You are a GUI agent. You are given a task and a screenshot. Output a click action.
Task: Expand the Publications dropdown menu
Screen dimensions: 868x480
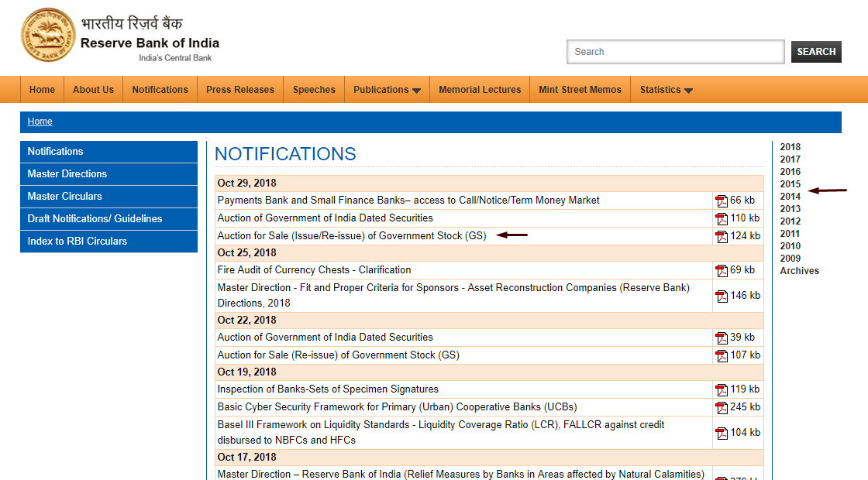click(387, 90)
